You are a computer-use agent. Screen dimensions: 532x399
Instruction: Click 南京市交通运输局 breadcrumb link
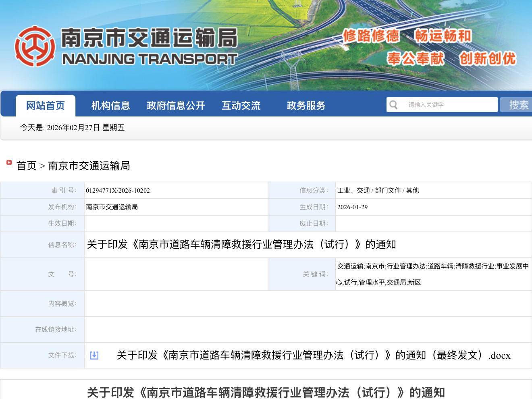pyautogui.click(x=89, y=166)
